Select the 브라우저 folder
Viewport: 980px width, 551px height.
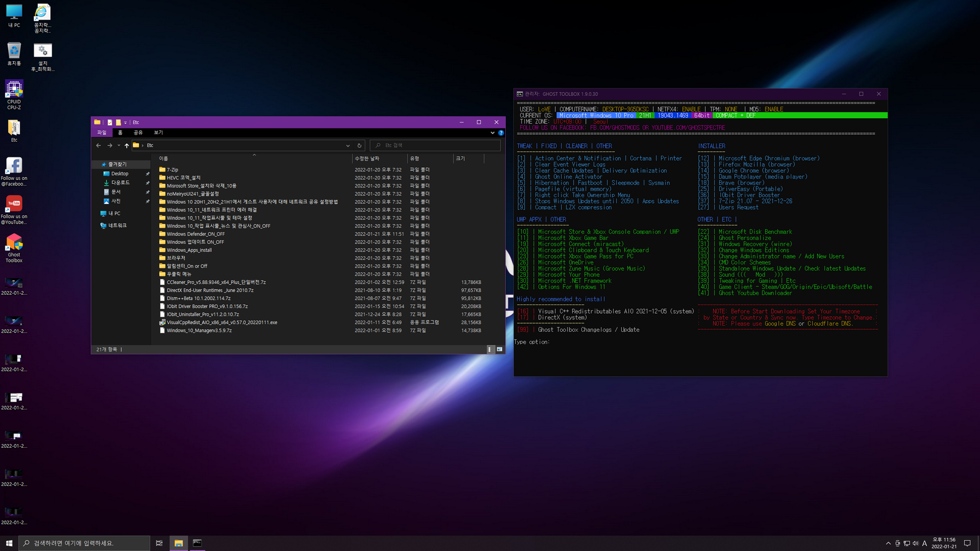tap(176, 258)
